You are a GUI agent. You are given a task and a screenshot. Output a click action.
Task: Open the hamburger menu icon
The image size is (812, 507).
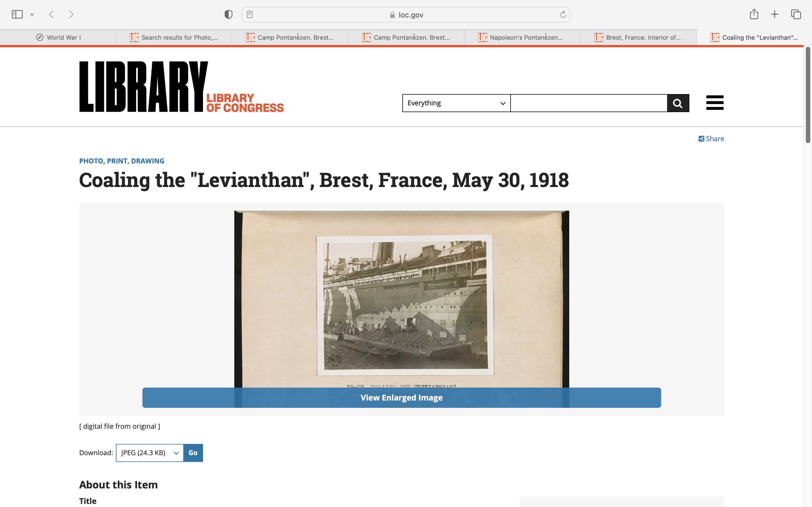tap(715, 103)
